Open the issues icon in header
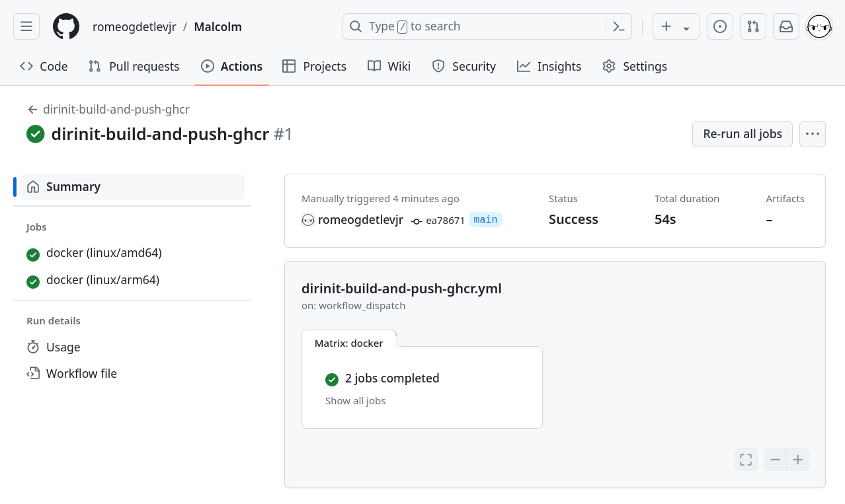 coord(720,26)
